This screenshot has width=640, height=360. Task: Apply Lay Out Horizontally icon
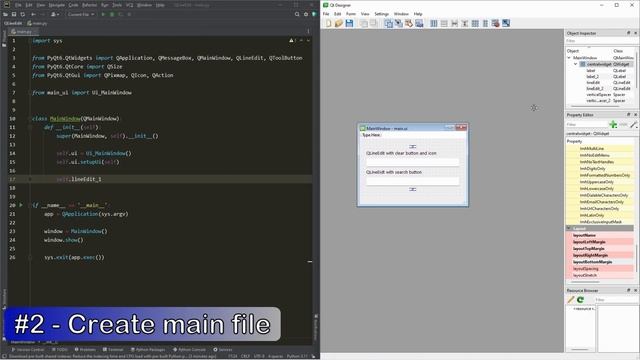434,24
